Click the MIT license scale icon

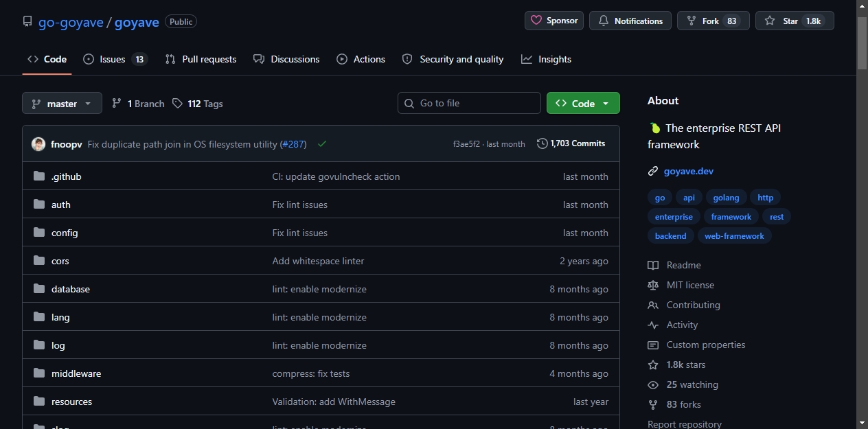[x=653, y=285]
